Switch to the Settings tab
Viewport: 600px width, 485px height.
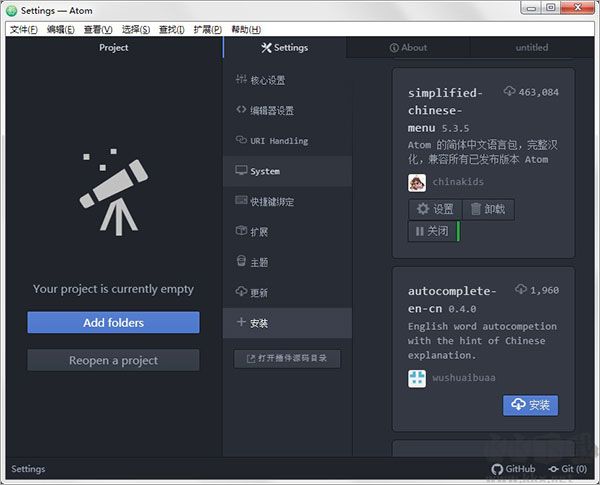(x=285, y=47)
